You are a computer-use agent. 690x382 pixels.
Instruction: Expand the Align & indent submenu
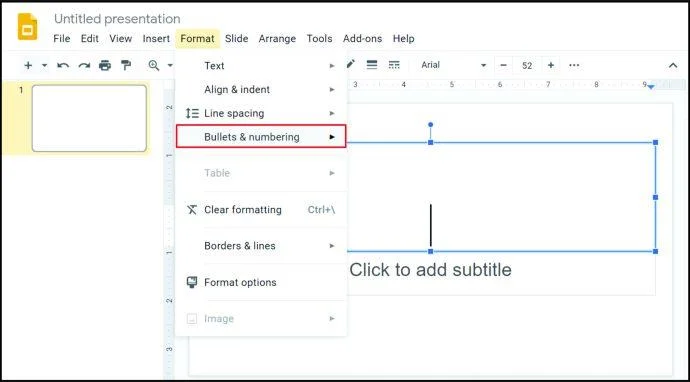(x=261, y=90)
